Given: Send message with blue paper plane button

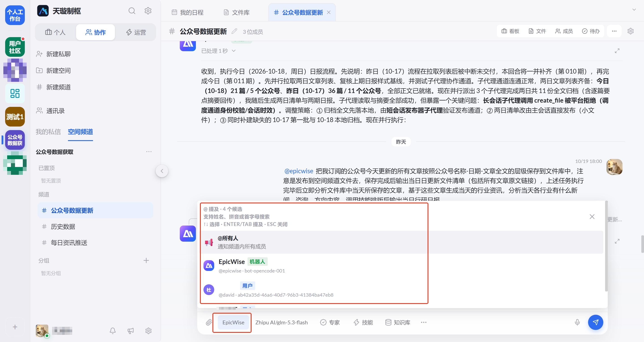Looking at the screenshot, I should (595, 323).
